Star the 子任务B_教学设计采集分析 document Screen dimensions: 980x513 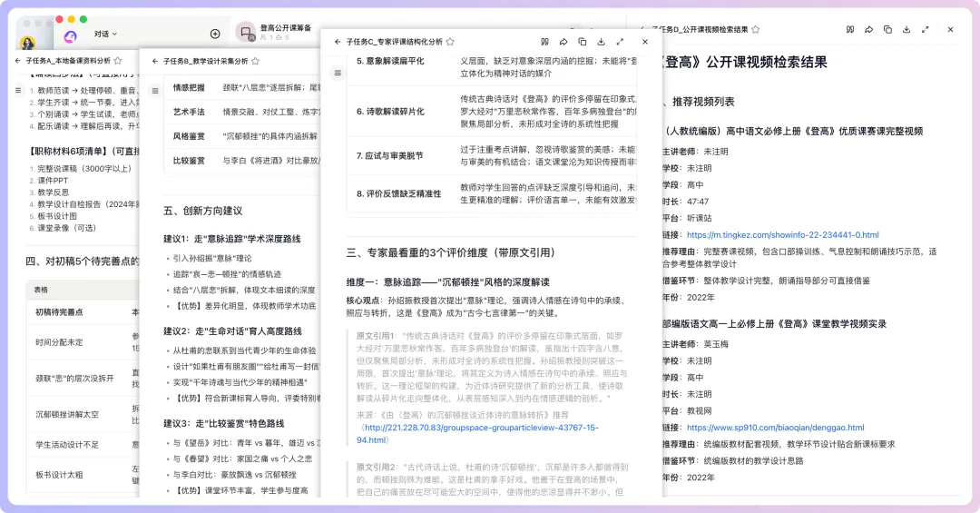255,62
